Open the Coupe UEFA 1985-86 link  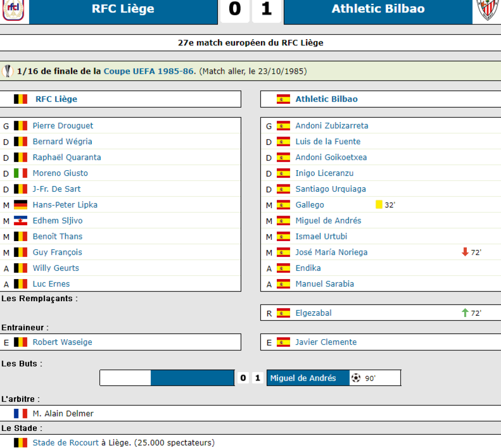tap(149, 71)
